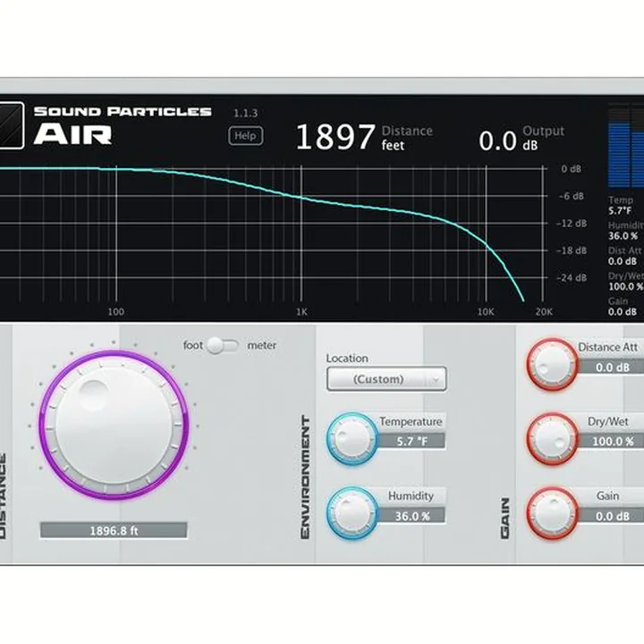Screen dimensions: 644x644
Task: Open the Location (Custom) dropdown
Action: point(386,378)
